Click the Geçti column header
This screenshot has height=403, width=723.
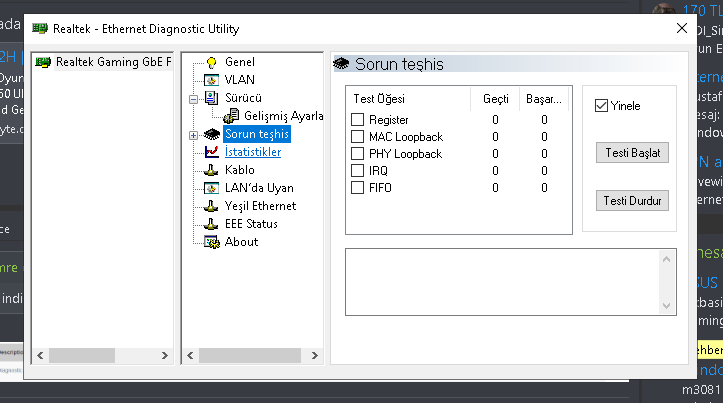495,99
